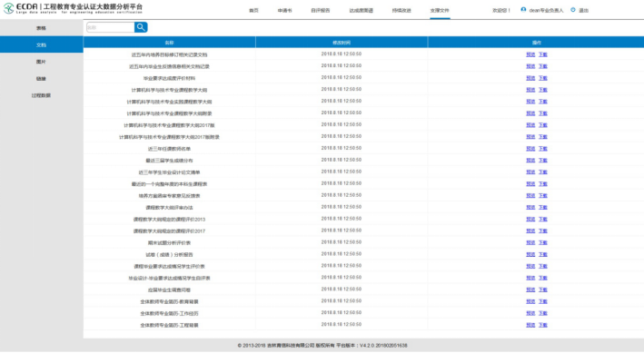The width and height of the screenshot is (644, 353).
Task: Preview 全体教师专业简历-工程背景
Action: point(530,325)
